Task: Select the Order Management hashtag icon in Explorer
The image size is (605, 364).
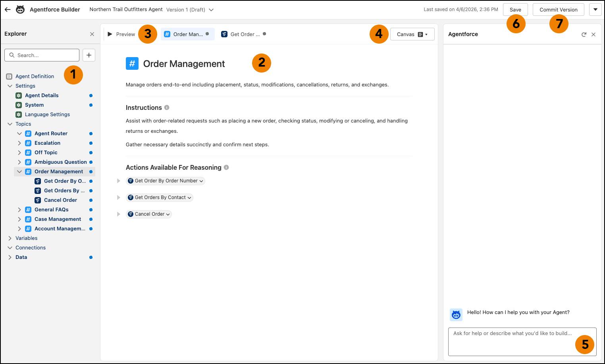Action: click(x=28, y=171)
